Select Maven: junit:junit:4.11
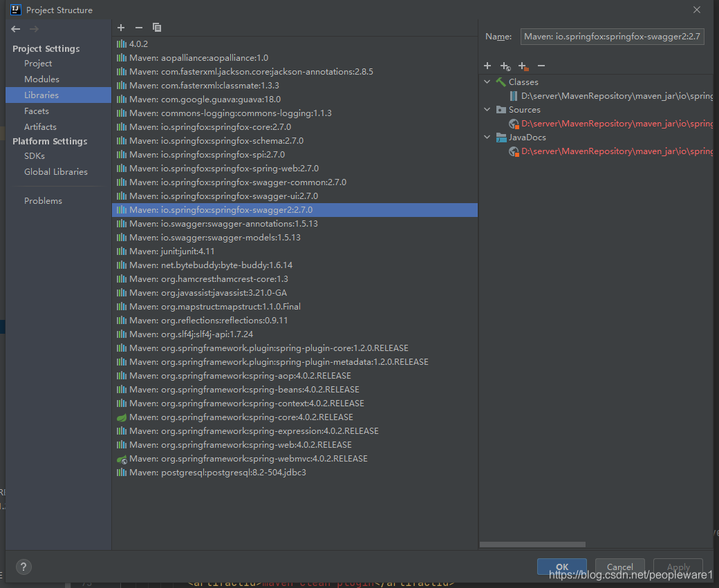 (295, 251)
